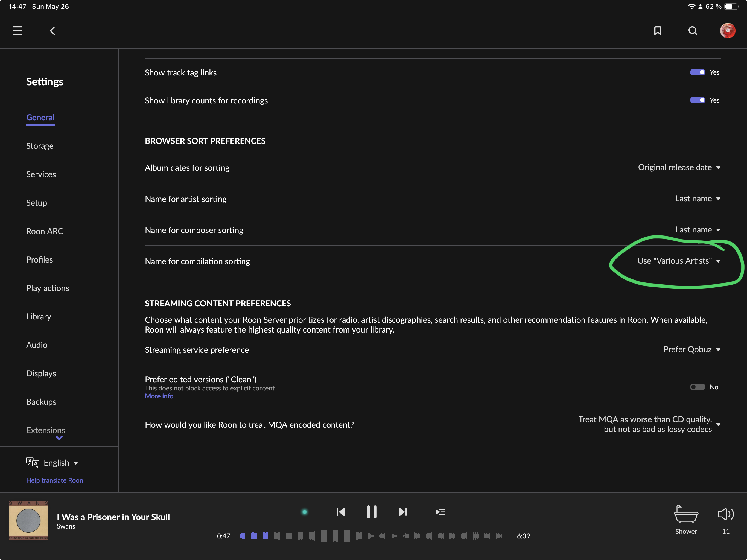747x560 pixels.
Task: Expand the Prefer Qobuz streaming dropdown
Action: (692, 349)
